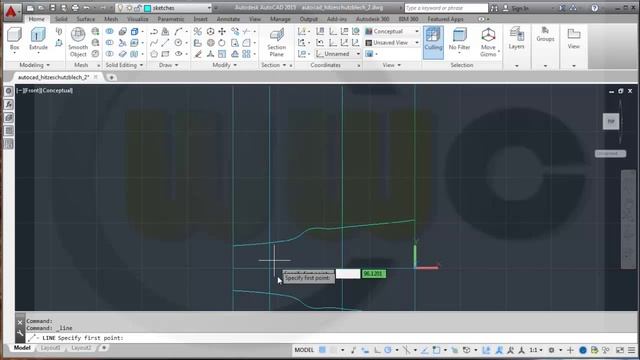Expand the Solid Editing panel

click(124, 65)
